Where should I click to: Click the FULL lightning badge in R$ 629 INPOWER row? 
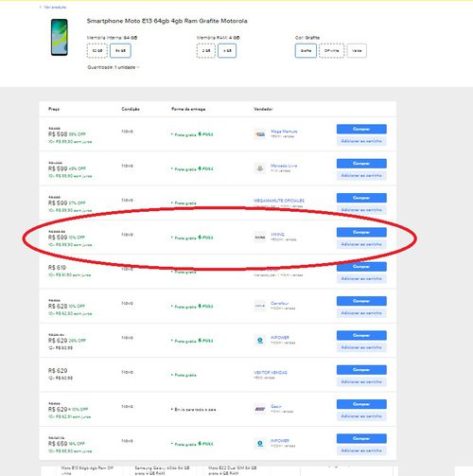[205, 341]
